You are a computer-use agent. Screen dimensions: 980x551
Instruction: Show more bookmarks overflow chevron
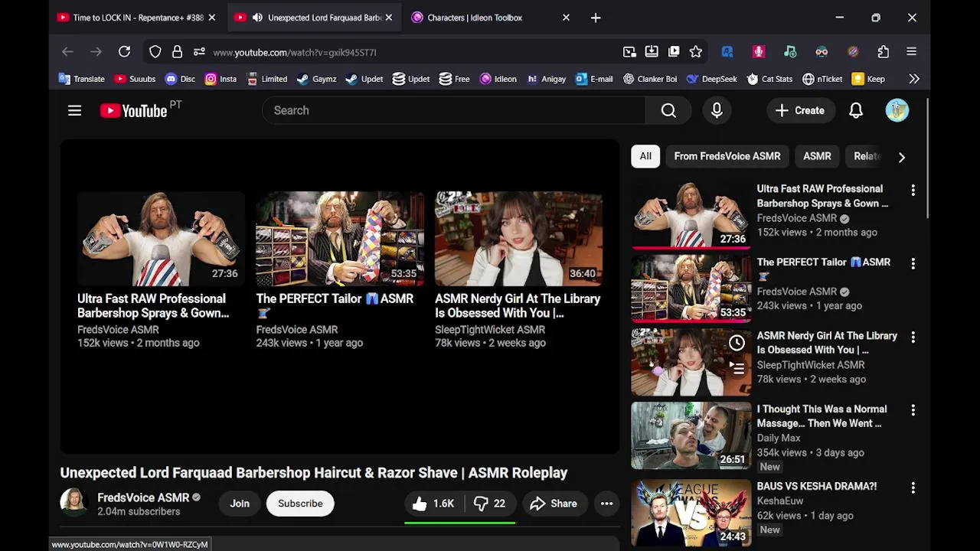tap(914, 79)
